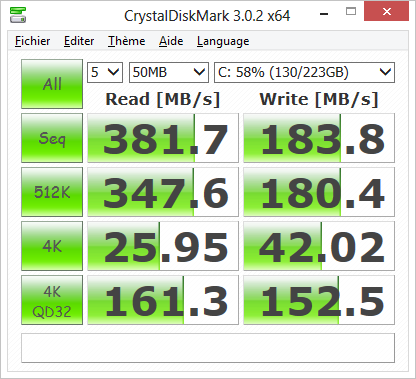Select the Seq read result 381.7

pos(163,138)
